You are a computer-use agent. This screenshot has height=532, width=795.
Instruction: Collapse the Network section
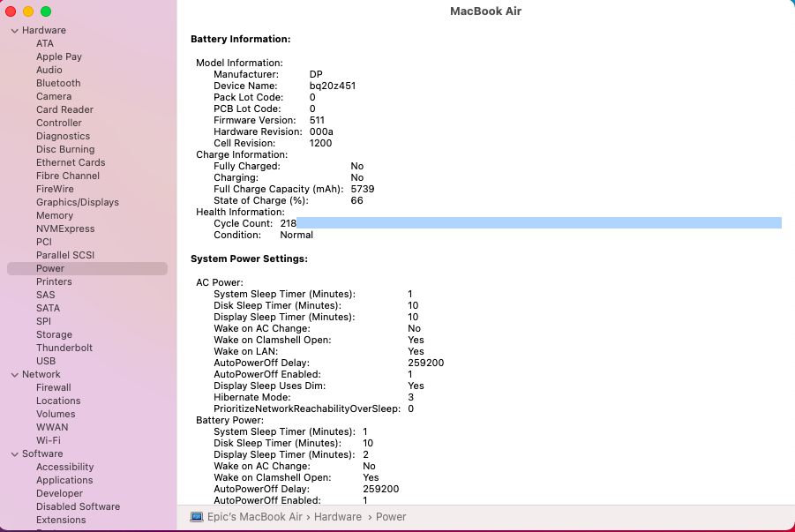15,375
